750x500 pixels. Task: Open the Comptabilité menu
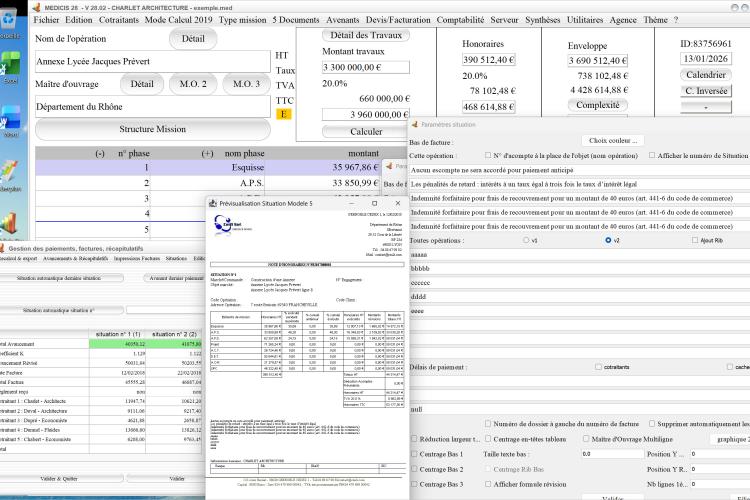point(460,20)
